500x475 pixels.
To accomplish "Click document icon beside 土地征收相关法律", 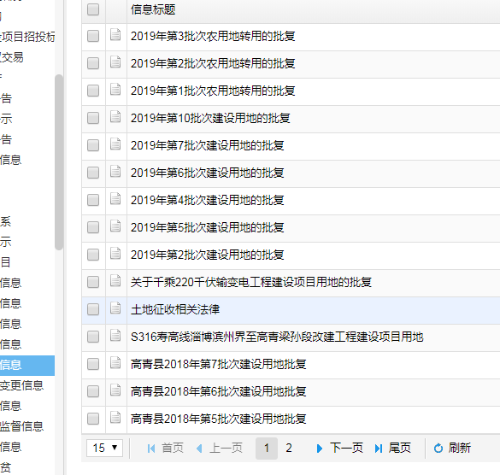I will tap(115, 308).
